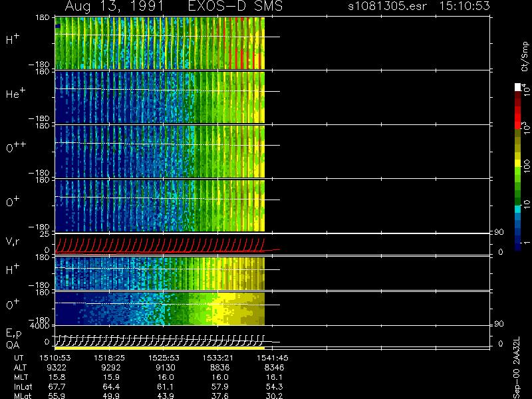Screen dimensions: 532x399
Task: Click altitude value '9130'
Action: (165, 367)
